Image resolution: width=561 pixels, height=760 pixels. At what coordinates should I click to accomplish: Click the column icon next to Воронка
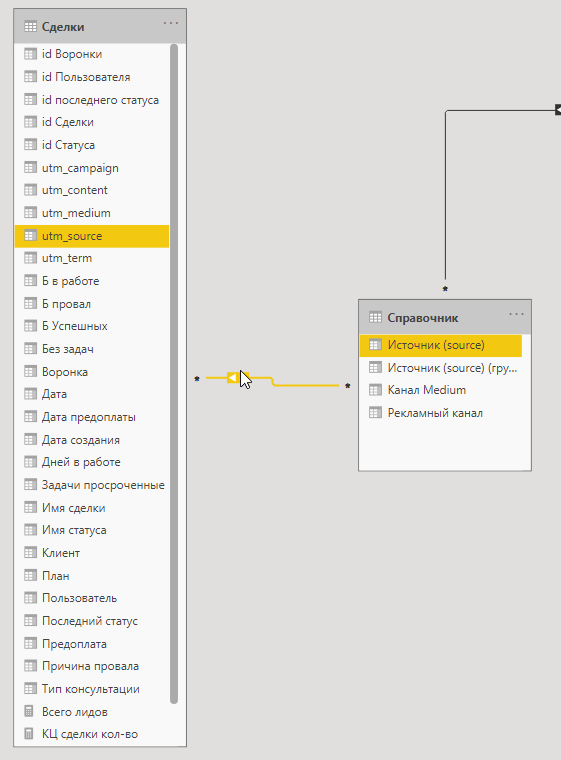click(x=30, y=372)
